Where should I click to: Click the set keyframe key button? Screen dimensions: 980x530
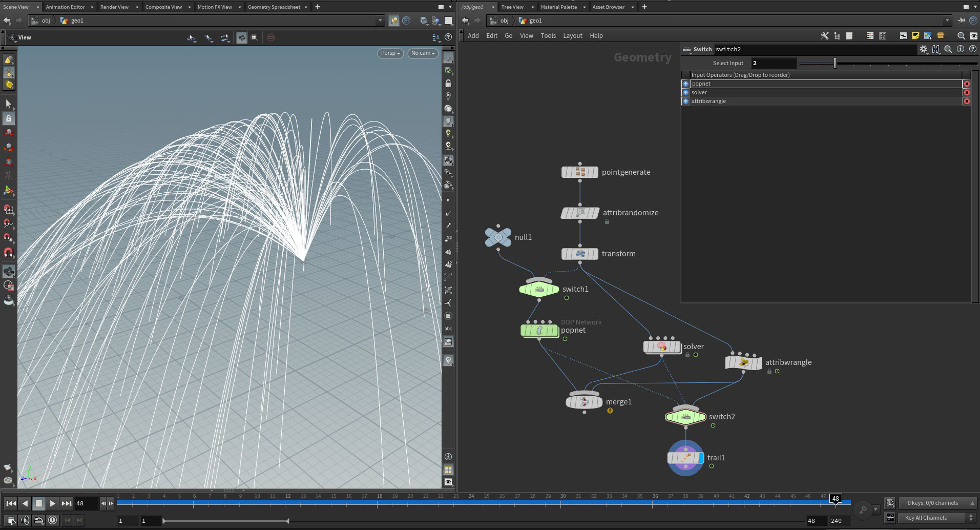[863, 509]
